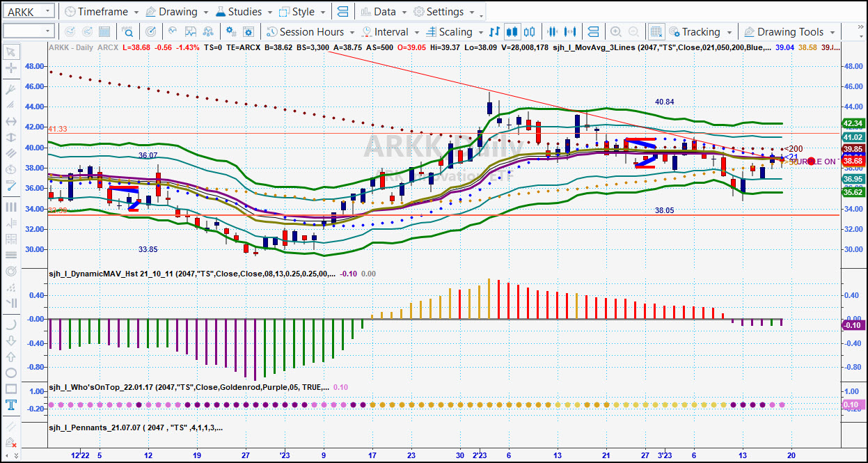Click the linked nodes chart icon
Viewport: 868px width, 463px height.
pos(209,31)
